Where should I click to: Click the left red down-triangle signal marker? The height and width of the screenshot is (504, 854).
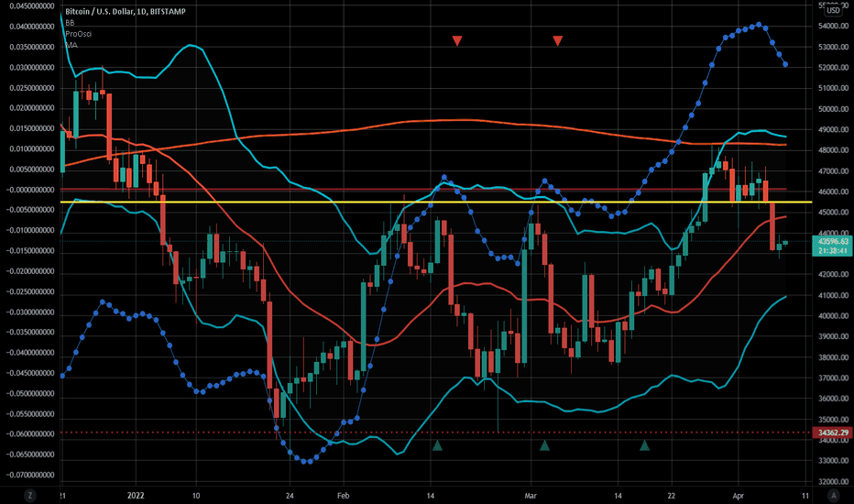[457, 41]
